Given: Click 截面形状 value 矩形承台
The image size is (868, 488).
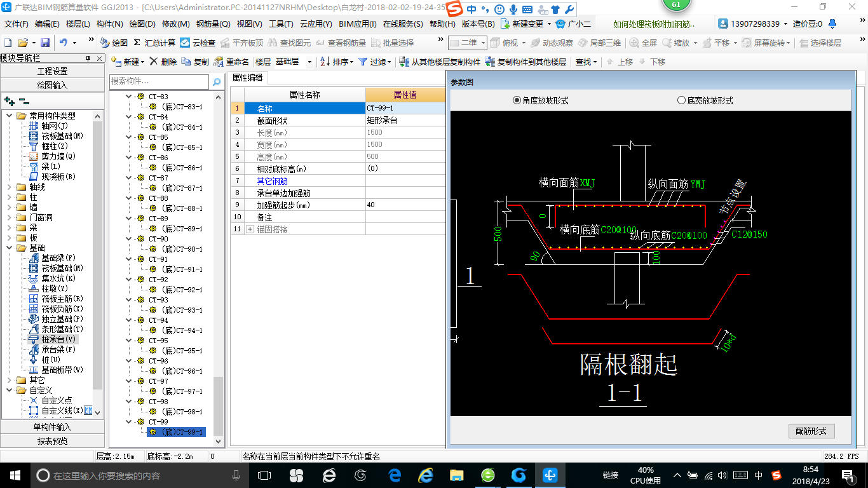Looking at the screenshot, I should [x=405, y=120].
